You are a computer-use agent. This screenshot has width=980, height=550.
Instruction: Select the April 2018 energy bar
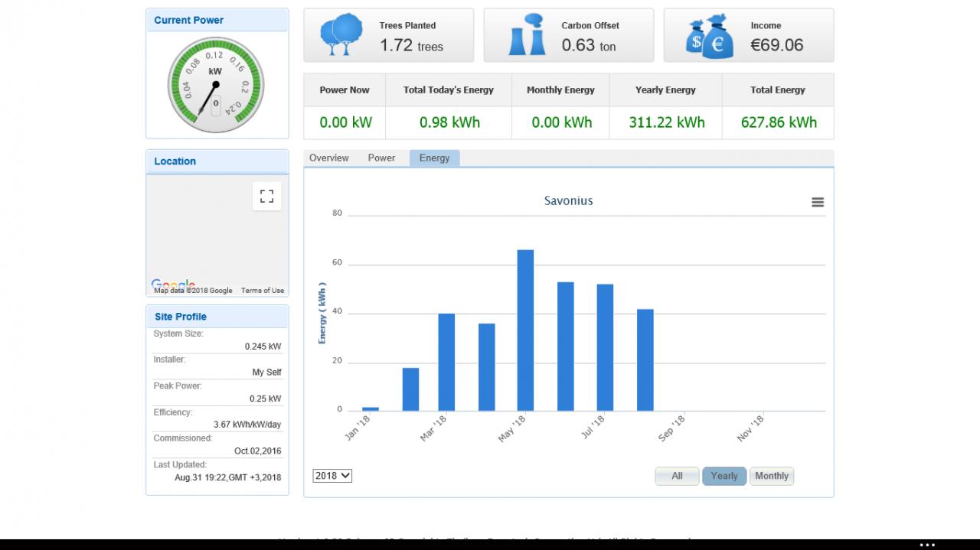pyautogui.click(x=487, y=367)
